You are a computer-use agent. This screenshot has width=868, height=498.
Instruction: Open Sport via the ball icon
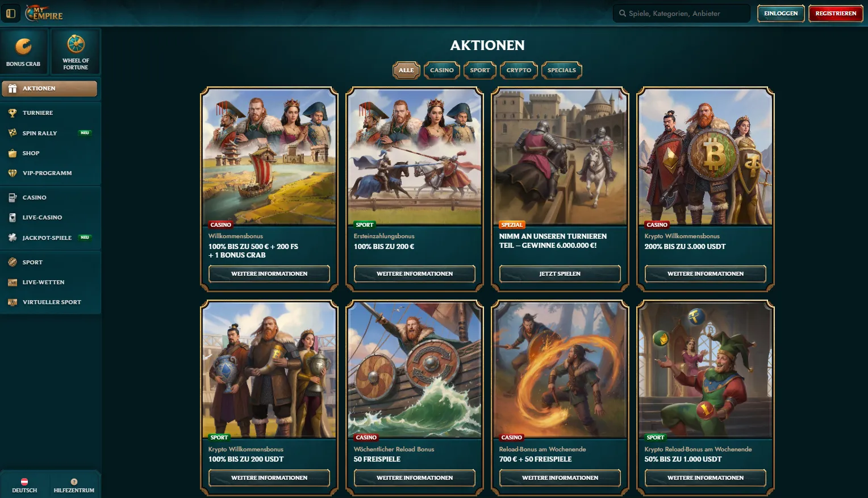(12, 263)
